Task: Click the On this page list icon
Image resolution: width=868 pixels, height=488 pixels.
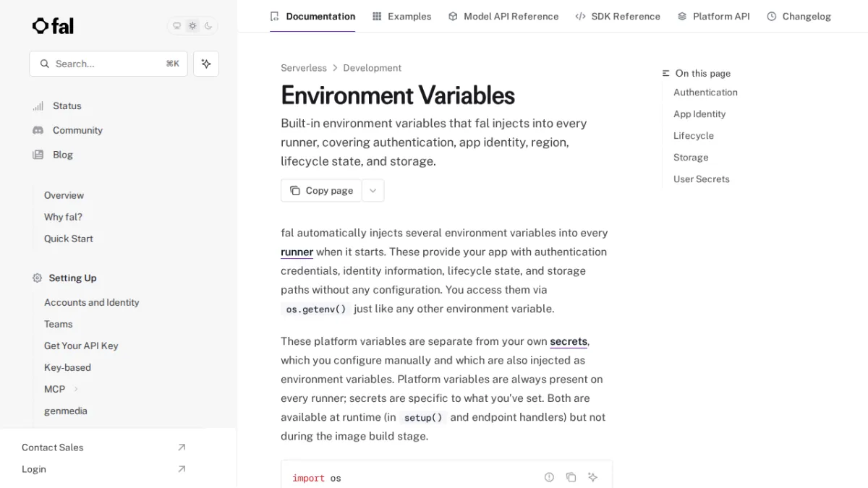Action: (x=666, y=73)
